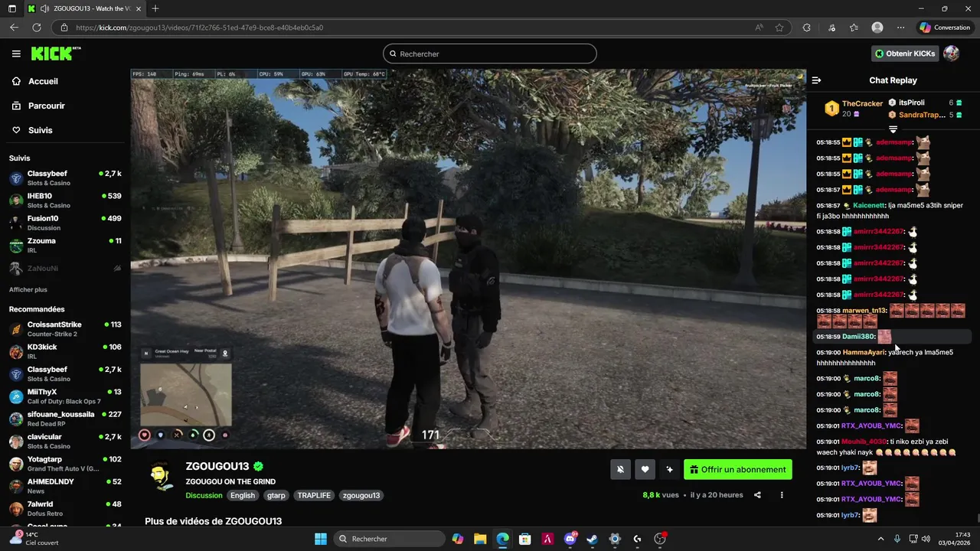
Task: Click the Rechercher search field on Kick
Action: point(490,54)
